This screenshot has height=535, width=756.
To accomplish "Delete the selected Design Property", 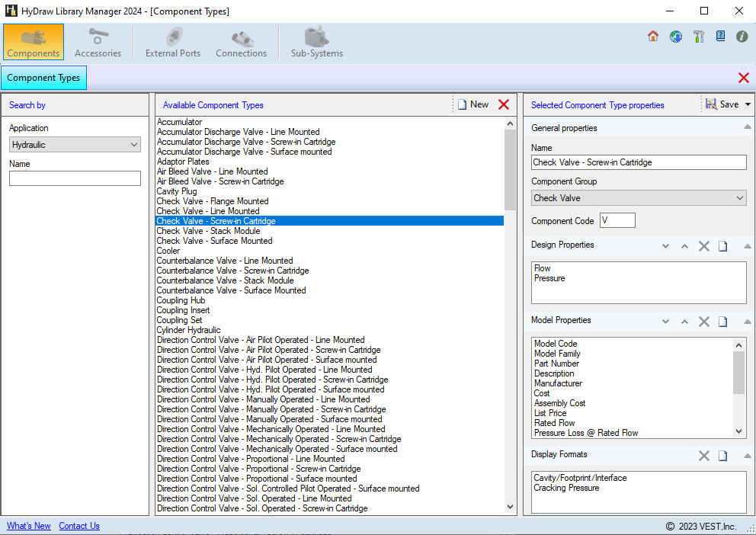I will [704, 246].
